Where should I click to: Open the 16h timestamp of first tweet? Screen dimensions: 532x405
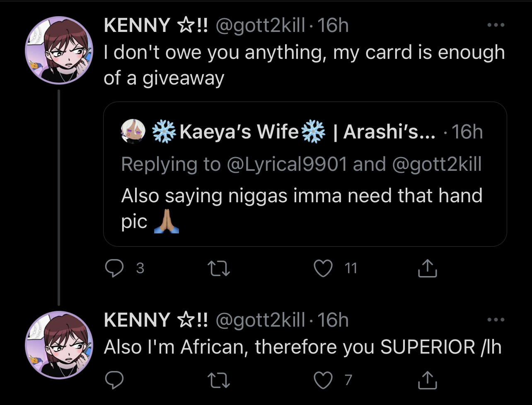coord(334,26)
